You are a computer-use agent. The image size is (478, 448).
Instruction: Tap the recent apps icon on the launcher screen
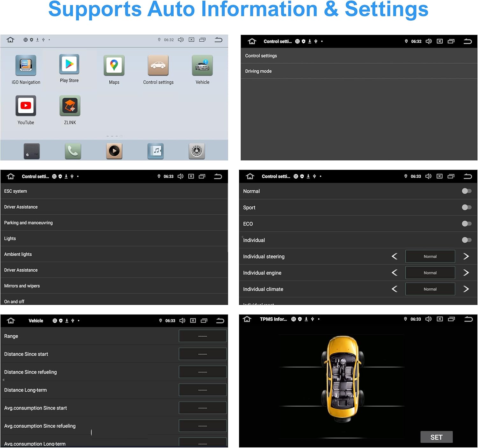tap(202, 40)
